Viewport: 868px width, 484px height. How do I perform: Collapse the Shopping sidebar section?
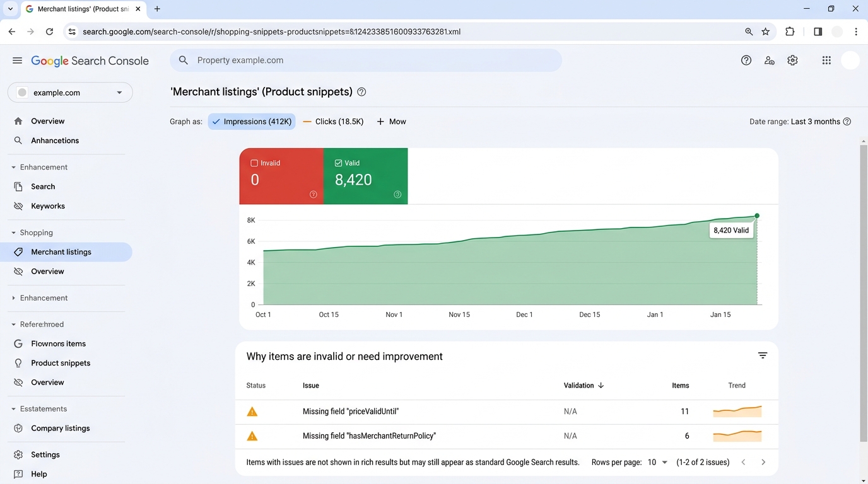pyautogui.click(x=13, y=233)
